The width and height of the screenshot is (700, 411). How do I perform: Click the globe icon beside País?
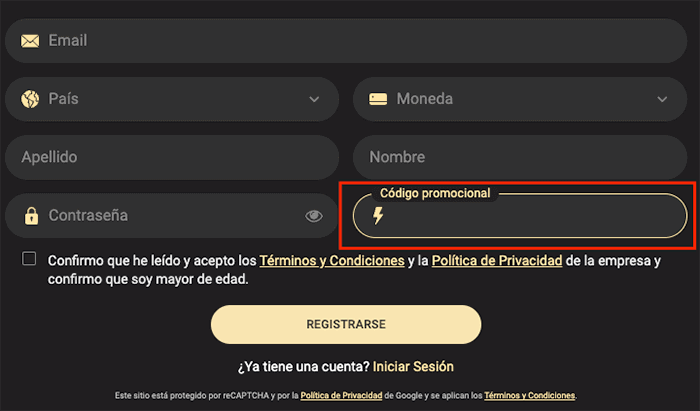pyautogui.click(x=30, y=99)
